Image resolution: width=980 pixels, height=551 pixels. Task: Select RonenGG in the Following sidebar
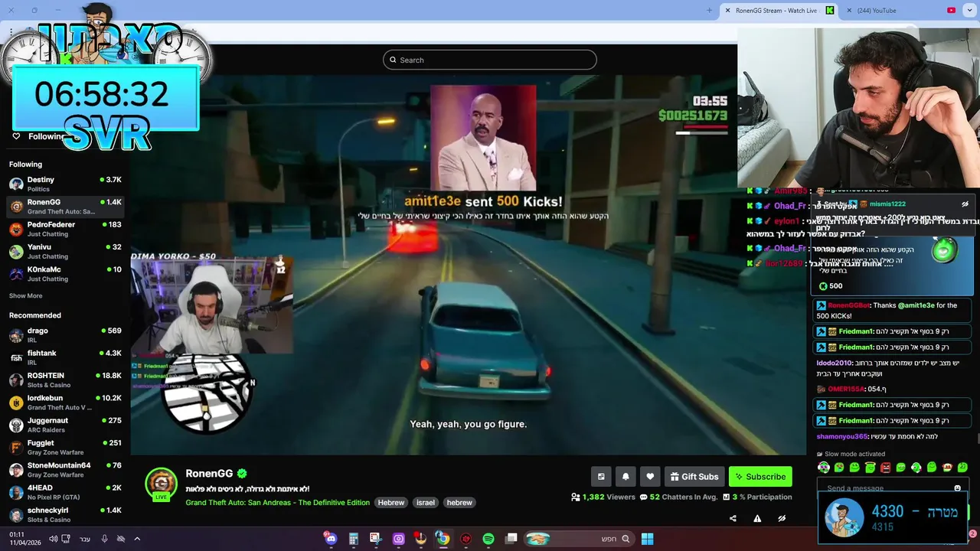click(65, 207)
